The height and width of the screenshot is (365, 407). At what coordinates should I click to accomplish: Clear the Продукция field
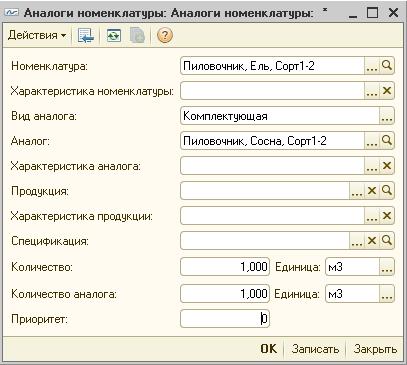tap(372, 191)
